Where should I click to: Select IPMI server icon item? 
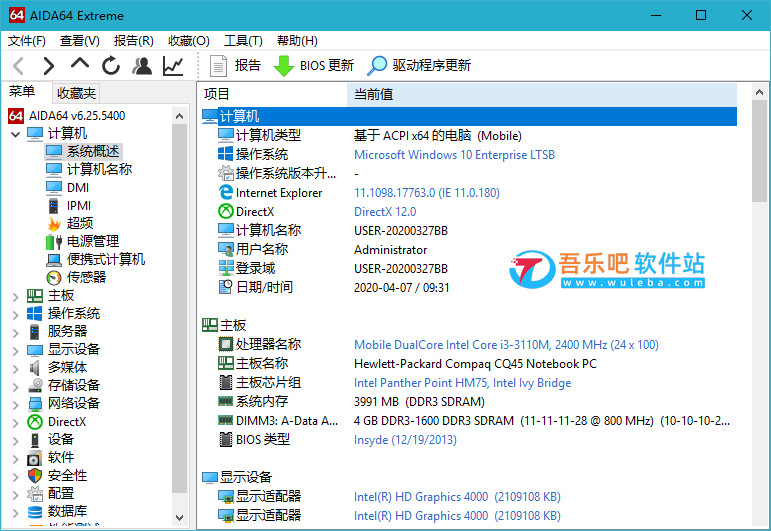[x=54, y=206]
